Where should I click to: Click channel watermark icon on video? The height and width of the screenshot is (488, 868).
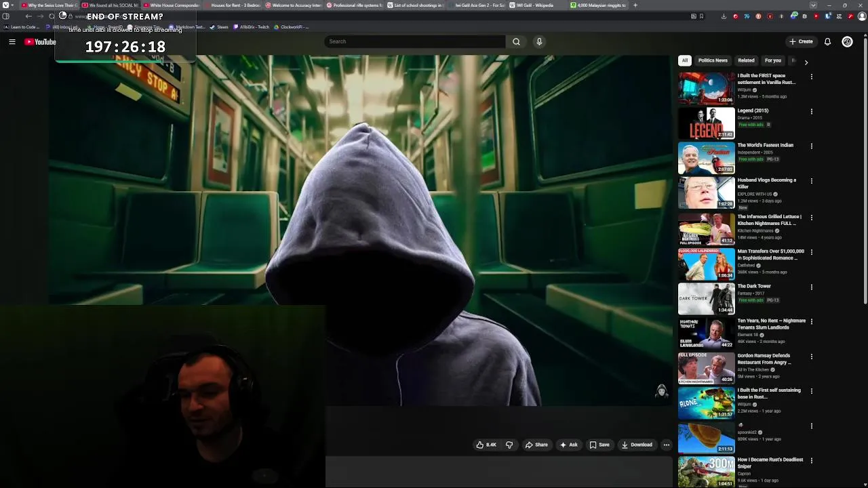(x=661, y=391)
